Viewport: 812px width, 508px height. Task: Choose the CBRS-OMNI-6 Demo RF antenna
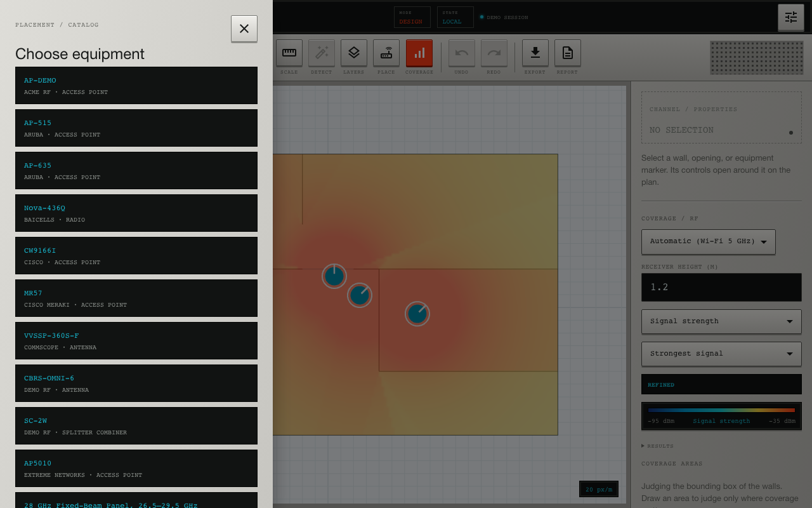click(136, 383)
